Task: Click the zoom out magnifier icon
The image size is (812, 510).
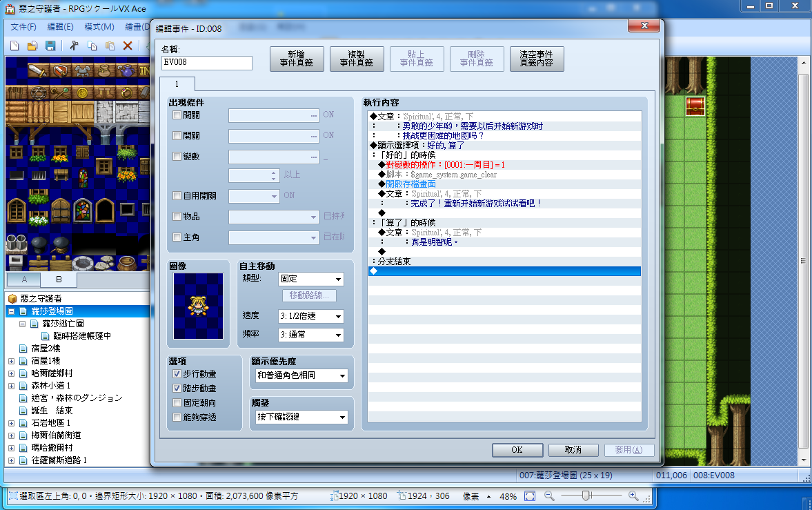Action: click(x=549, y=496)
